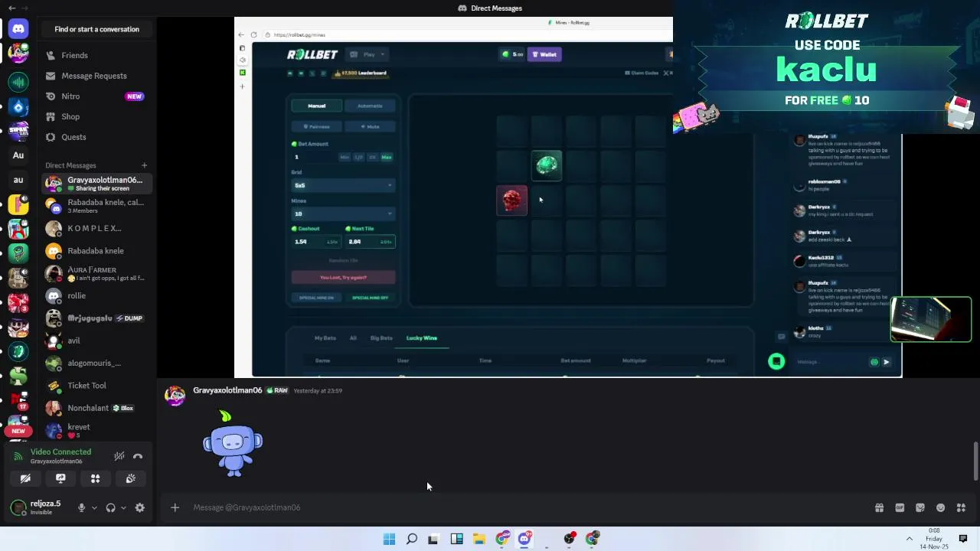Open the attachment plus button beside message box
The width and height of the screenshot is (980, 551).
(175, 507)
